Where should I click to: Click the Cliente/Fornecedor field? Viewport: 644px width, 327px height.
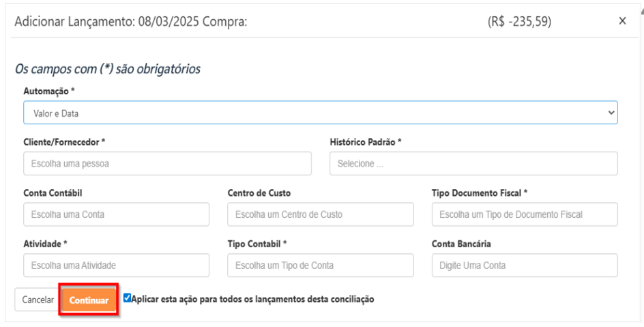(x=167, y=164)
